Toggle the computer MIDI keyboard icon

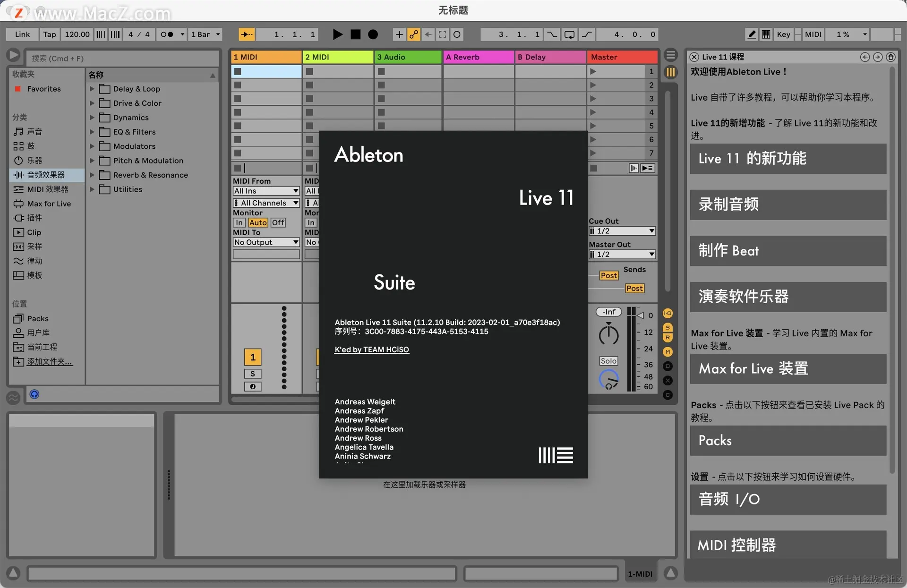coord(766,34)
